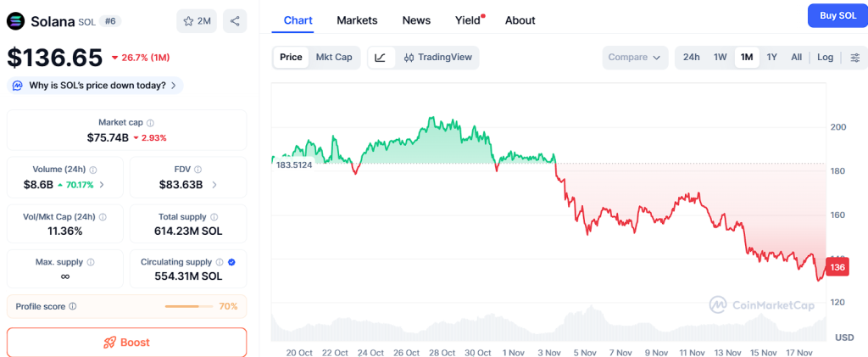Screen dimensions: 868x357
Task: Switch chart to Mkt Cap view
Action: pyautogui.click(x=334, y=58)
